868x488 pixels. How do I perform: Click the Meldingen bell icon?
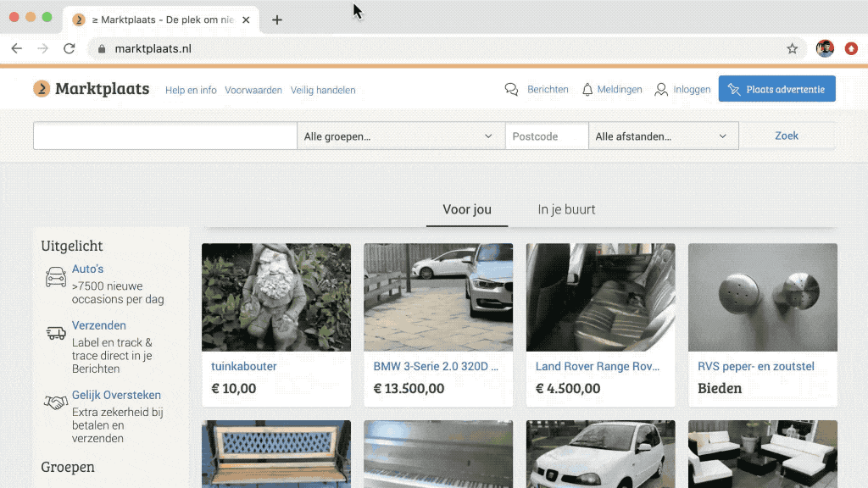pyautogui.click(x=587, y=89)
